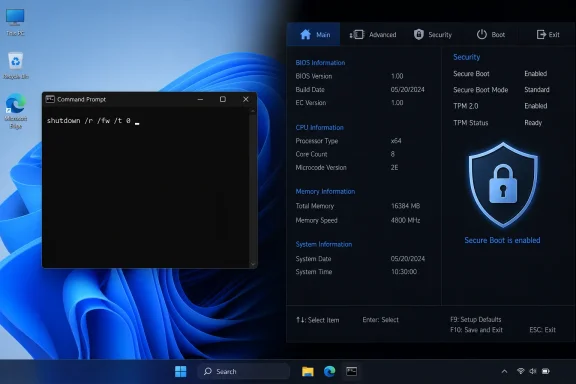Switch to the Advanced BIOS tab

(372, 35)
